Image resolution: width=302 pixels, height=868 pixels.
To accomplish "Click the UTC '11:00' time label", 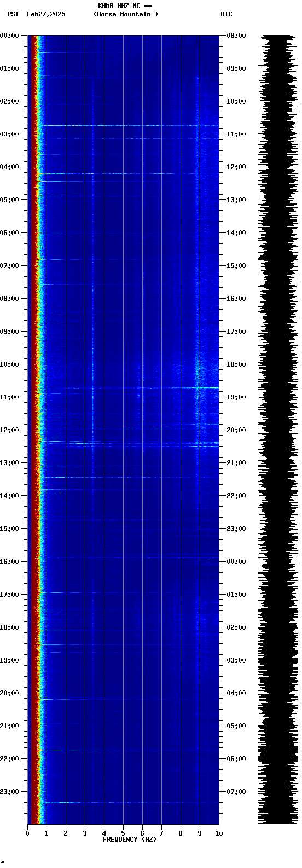I will (x=236, y=134).
